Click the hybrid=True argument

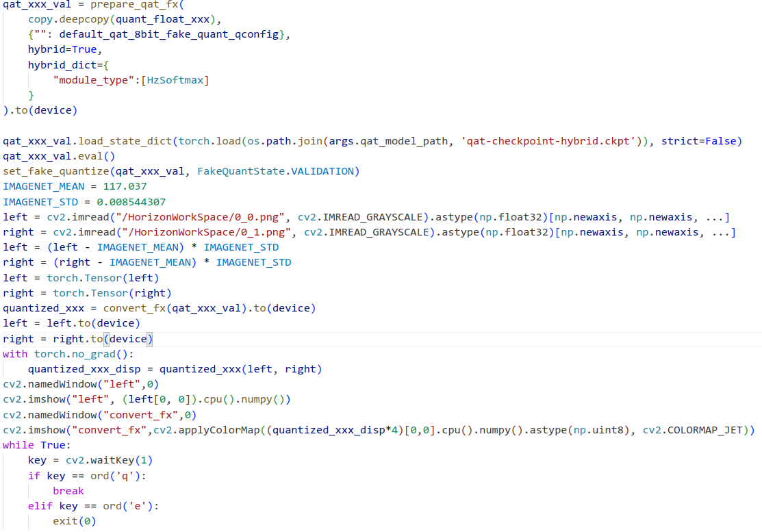(64, 49)
